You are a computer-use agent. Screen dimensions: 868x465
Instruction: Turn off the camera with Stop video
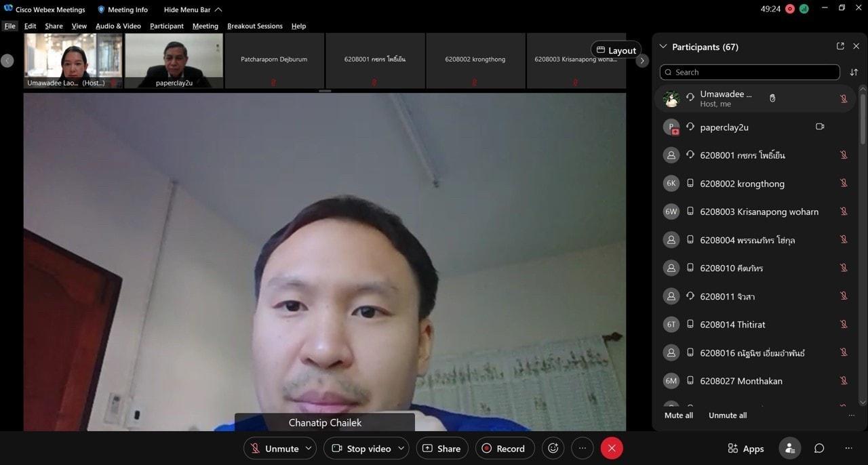coord(361,448)
